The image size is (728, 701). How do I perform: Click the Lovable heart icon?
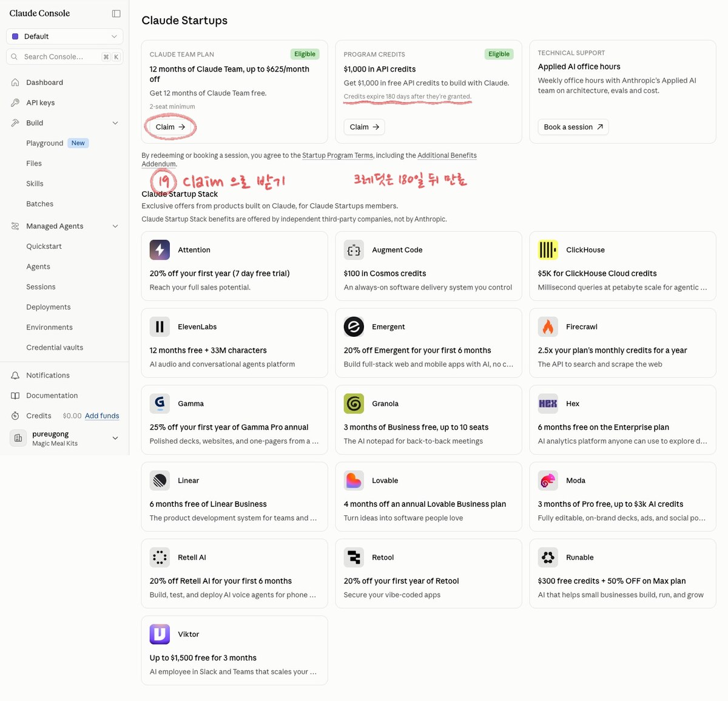tap(354, 481)
